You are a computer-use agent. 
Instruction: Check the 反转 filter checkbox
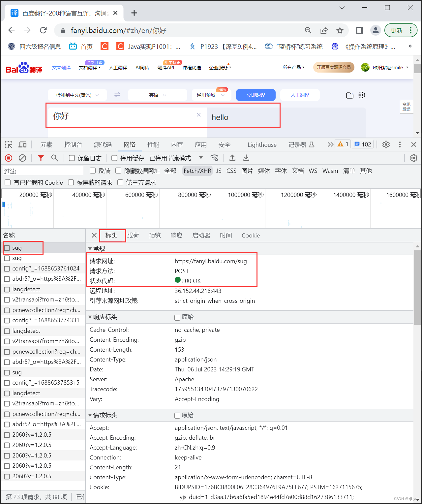pyautogui.click(x=93, y=171)
